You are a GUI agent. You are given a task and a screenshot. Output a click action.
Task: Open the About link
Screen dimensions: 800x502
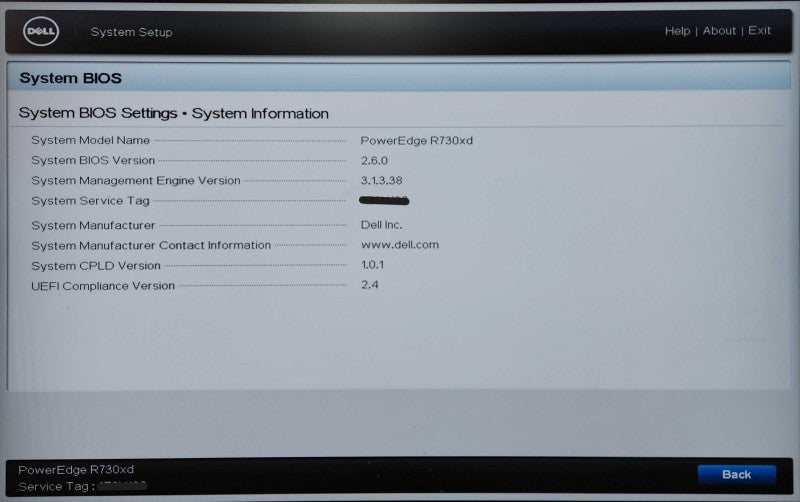[x=719, y=31]
